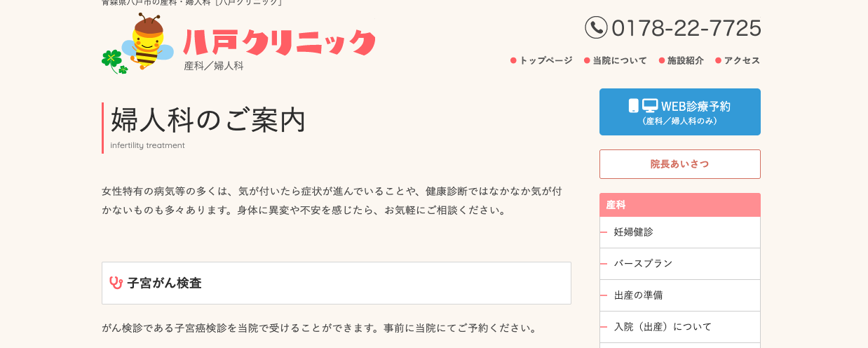
Task: Open 入院（出産）について sidebar link
Action: [x=663, y=326]
